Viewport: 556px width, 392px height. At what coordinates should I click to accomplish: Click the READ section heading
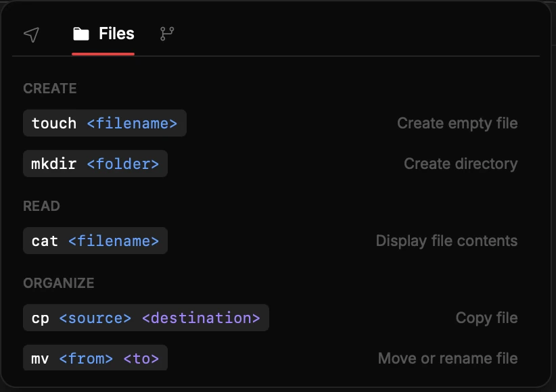point(41,206)
